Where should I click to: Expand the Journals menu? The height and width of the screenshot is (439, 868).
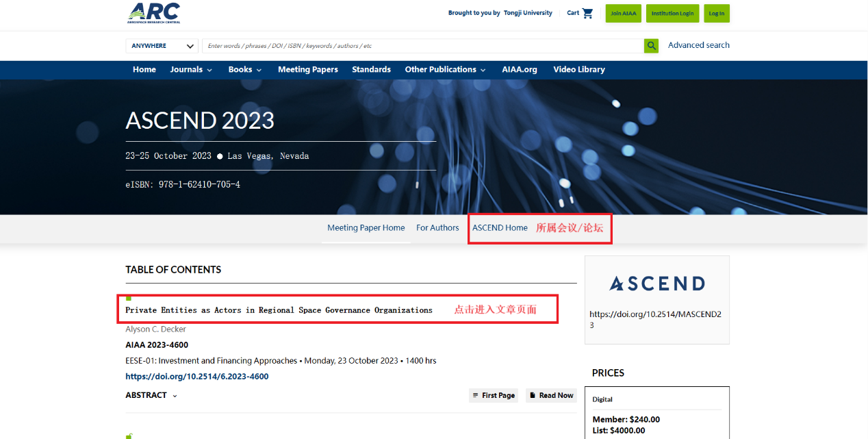191,70
